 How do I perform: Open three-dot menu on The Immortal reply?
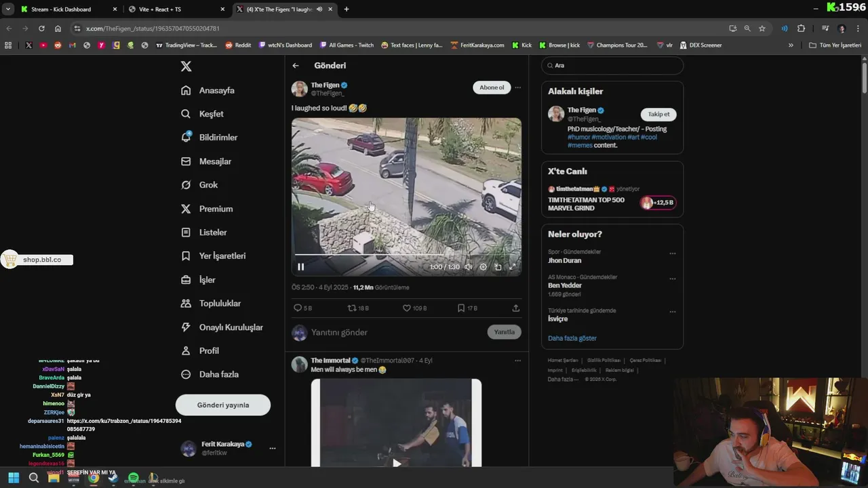pos(517,361)
